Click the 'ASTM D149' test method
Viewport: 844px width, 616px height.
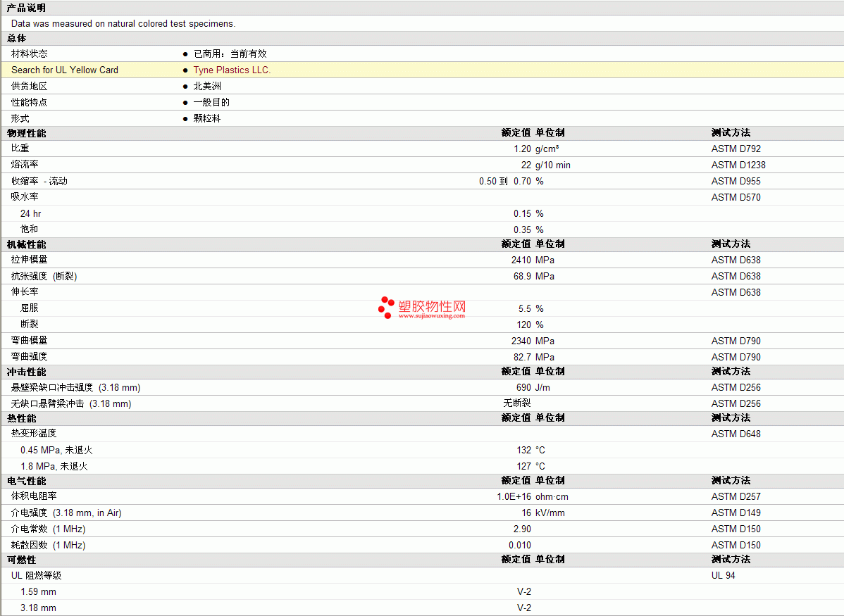pyautogui.click(x=736, y=513)
